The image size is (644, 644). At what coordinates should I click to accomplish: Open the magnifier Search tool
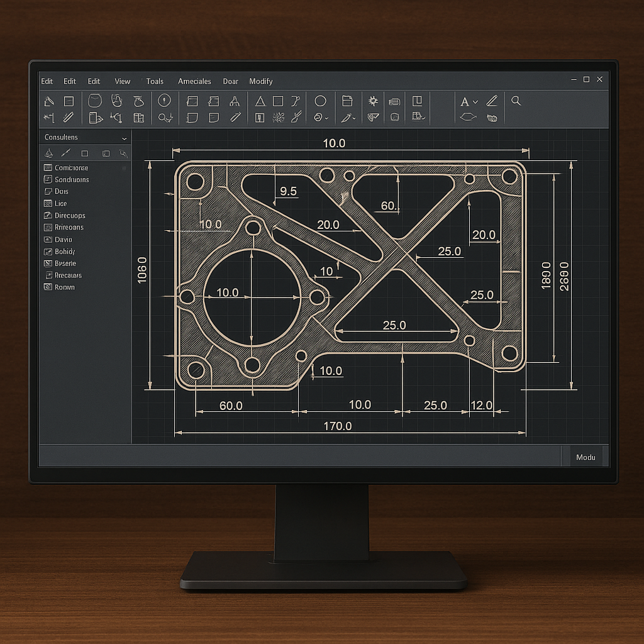(516, 101)
